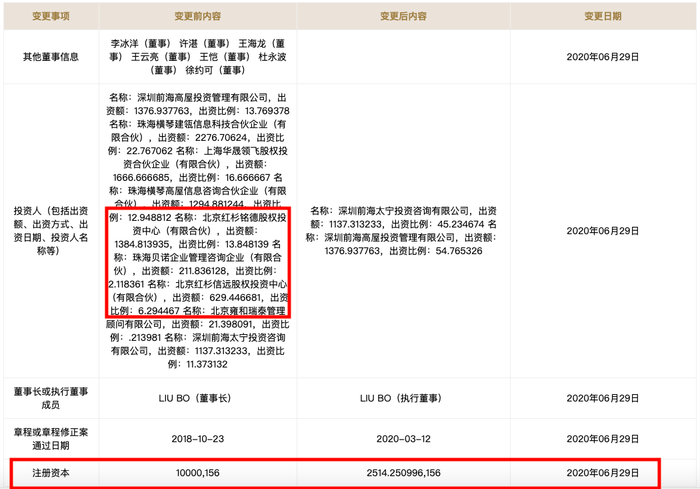Screen dimensions: 700x489
Task: Click the date in the 注册资本 row
Action: click(603, 472)
